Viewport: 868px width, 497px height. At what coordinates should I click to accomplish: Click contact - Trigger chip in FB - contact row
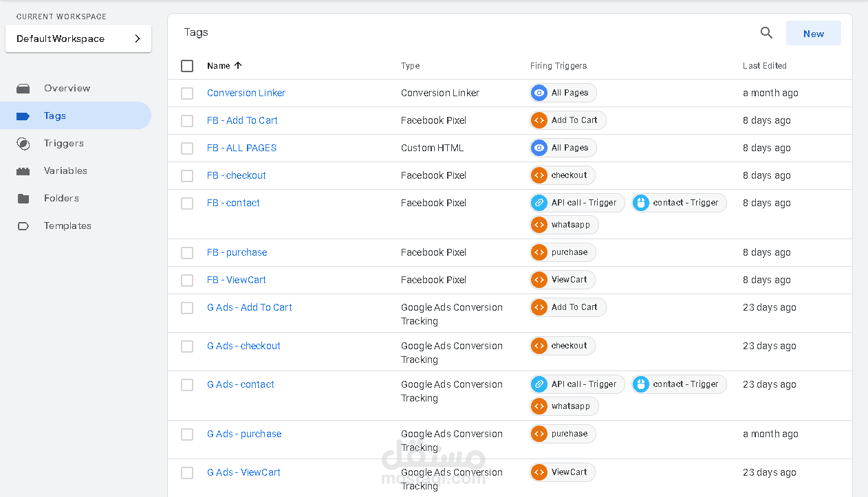click(x=679, y=203)
